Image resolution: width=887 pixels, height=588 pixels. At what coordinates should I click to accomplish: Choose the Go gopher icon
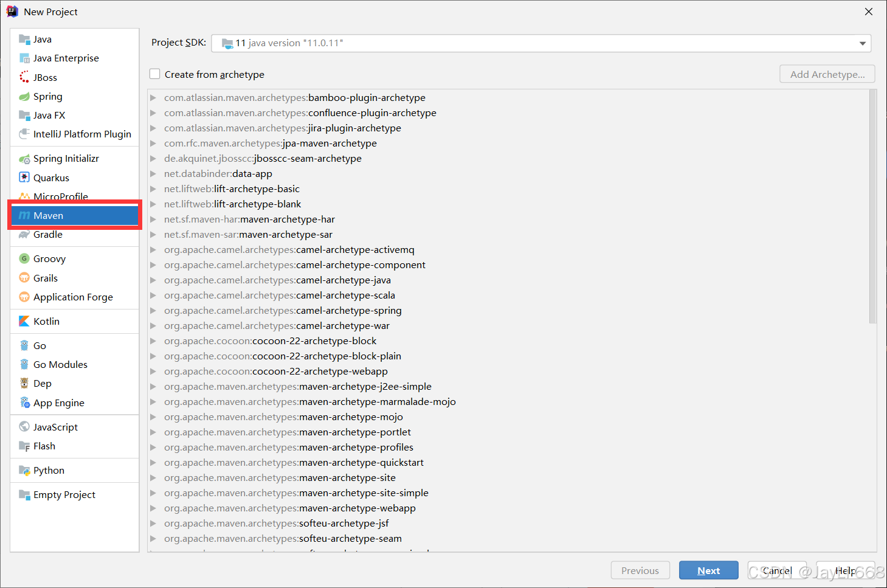24,345
